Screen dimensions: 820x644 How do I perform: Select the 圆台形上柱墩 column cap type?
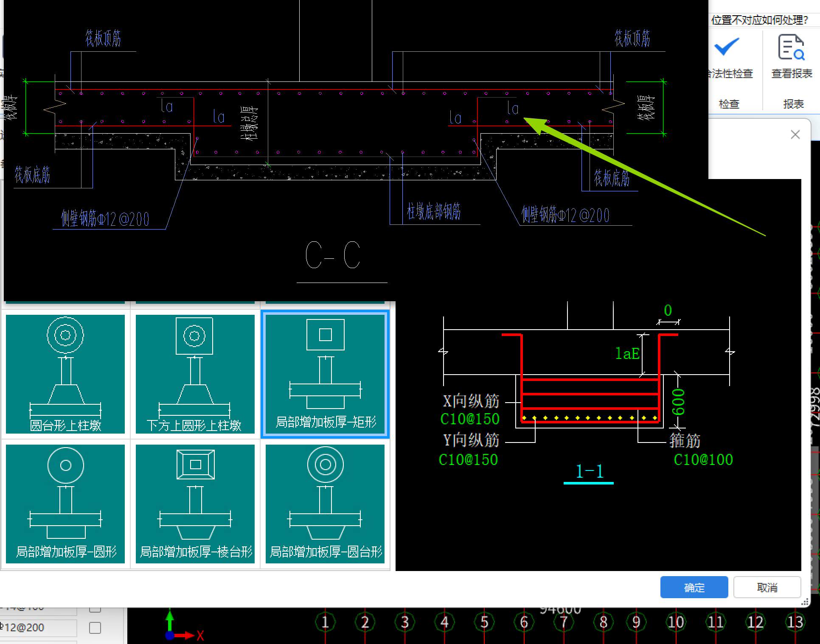pos(65,373)
